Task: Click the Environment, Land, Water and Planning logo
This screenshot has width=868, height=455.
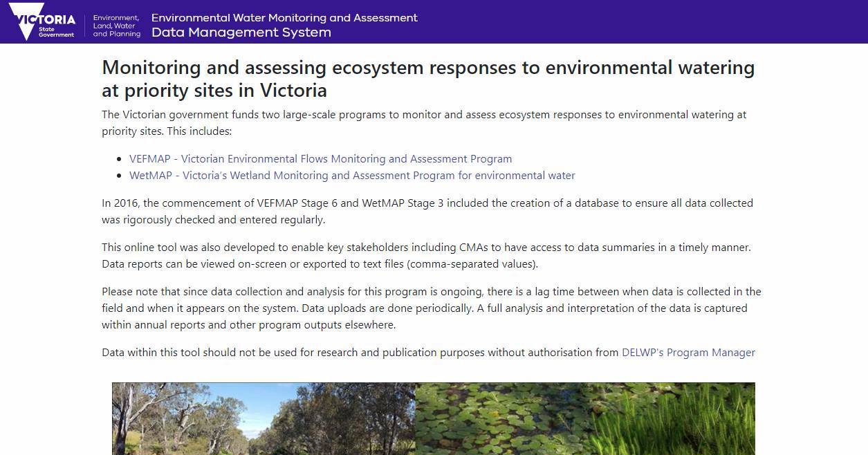Action: coord(116,26)
